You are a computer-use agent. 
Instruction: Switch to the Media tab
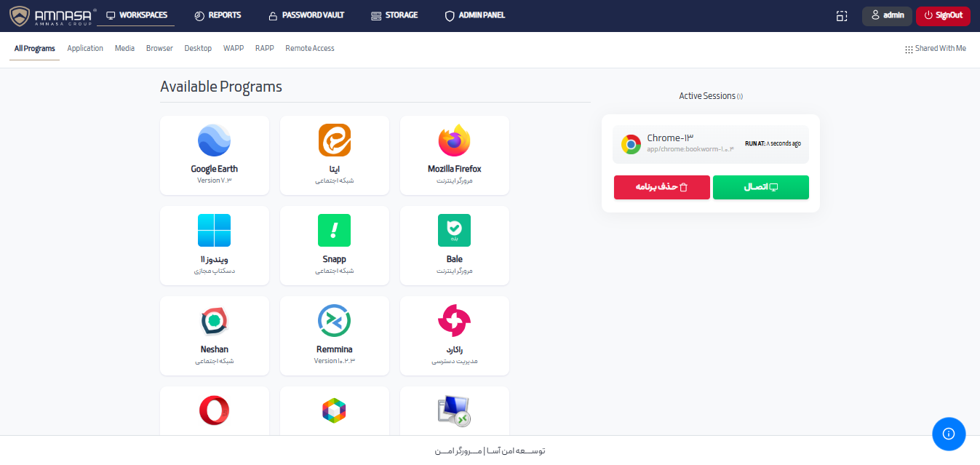pos(124,49)
